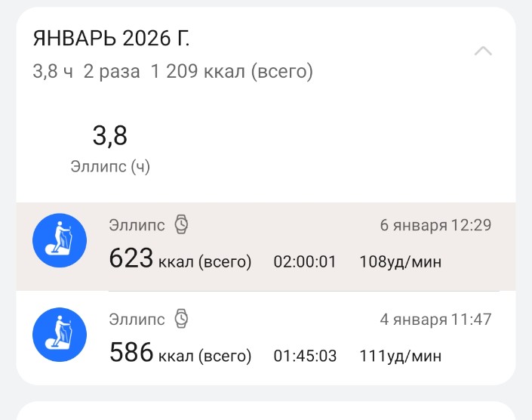Tap the Эллипс label in the 4 января row
532x420 pixels.
(x=137, y=320)
